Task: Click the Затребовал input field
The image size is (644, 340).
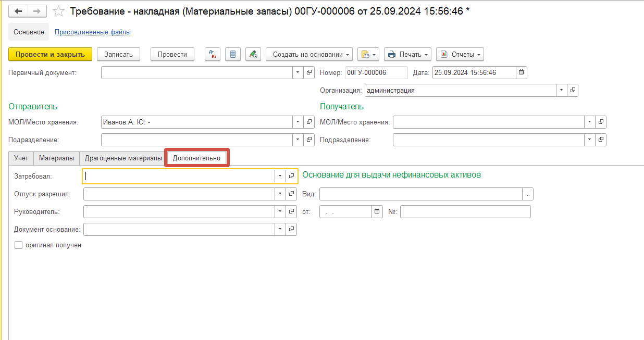Action: tap(179, 176)
